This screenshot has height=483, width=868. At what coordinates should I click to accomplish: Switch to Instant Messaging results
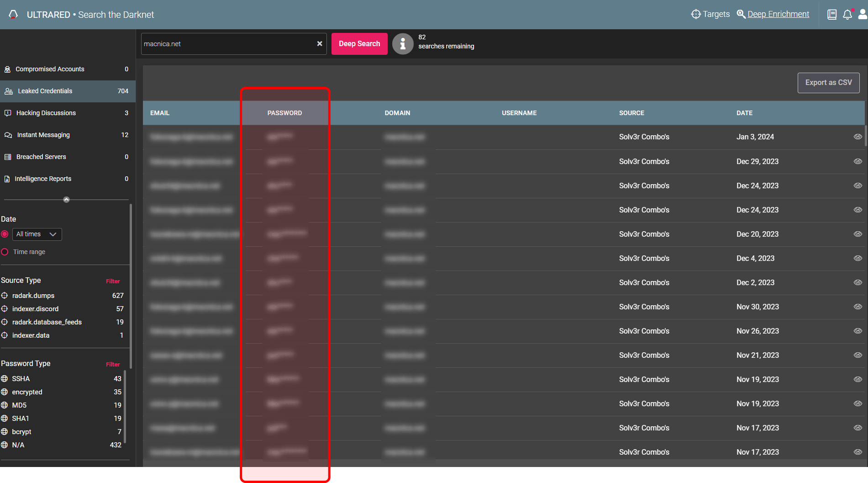(43, 135)
